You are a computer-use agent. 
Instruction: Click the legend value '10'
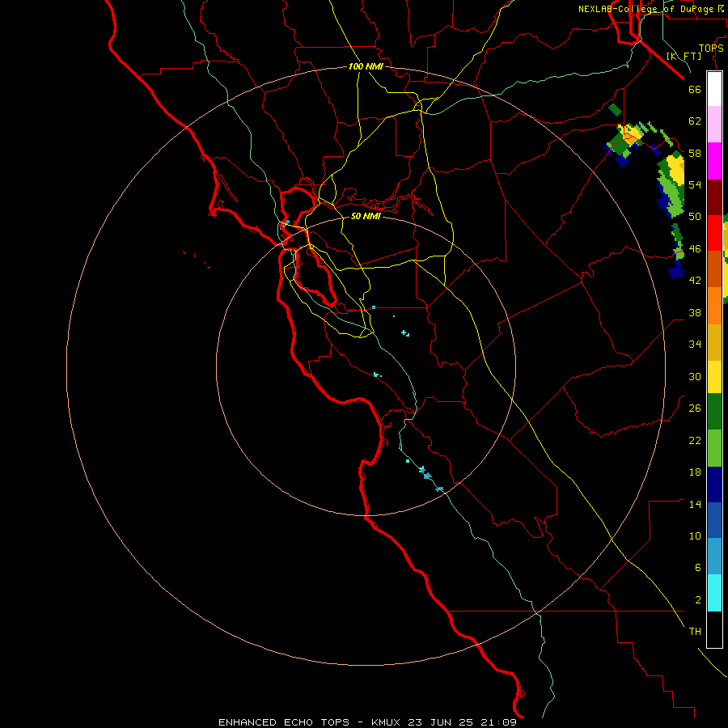695,535
